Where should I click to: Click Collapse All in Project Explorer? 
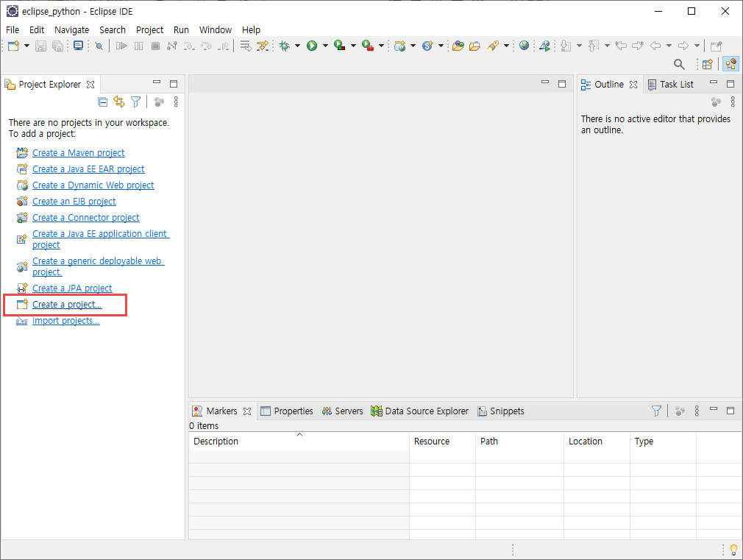103,102
